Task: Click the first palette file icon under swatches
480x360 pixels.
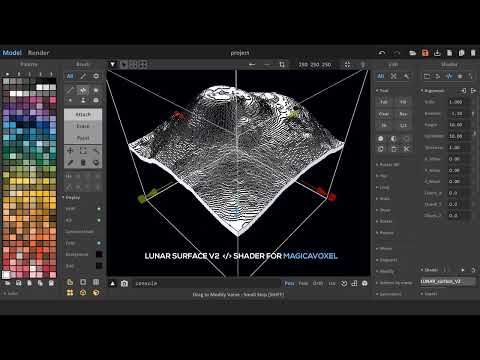Action: coord(7,283)
